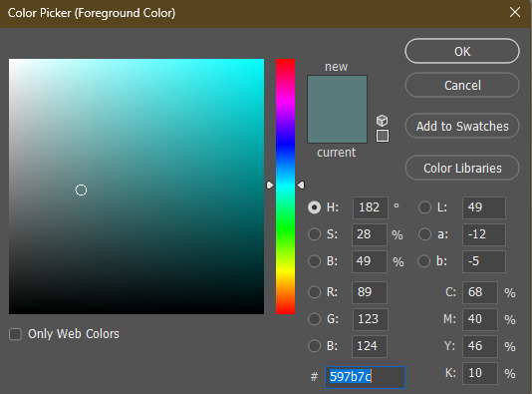This screenshot has height=394, width=532.
Task: Confirm the color with OK button
Action: pos(462,51)
